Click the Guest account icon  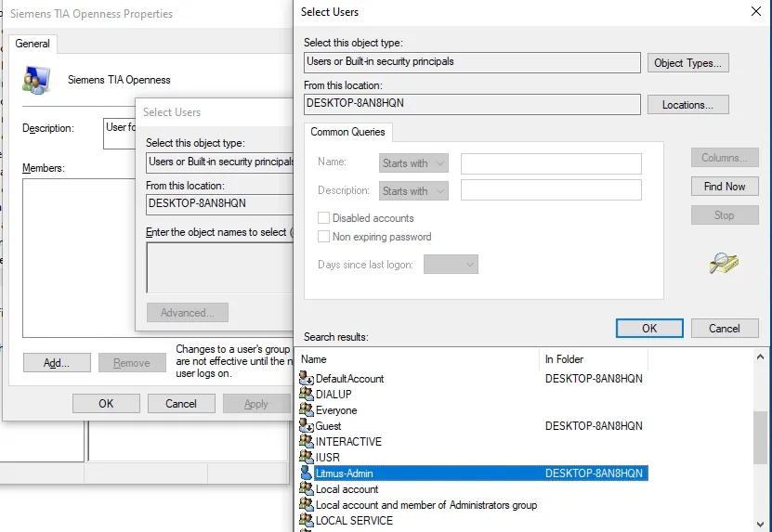click(307, 425)
